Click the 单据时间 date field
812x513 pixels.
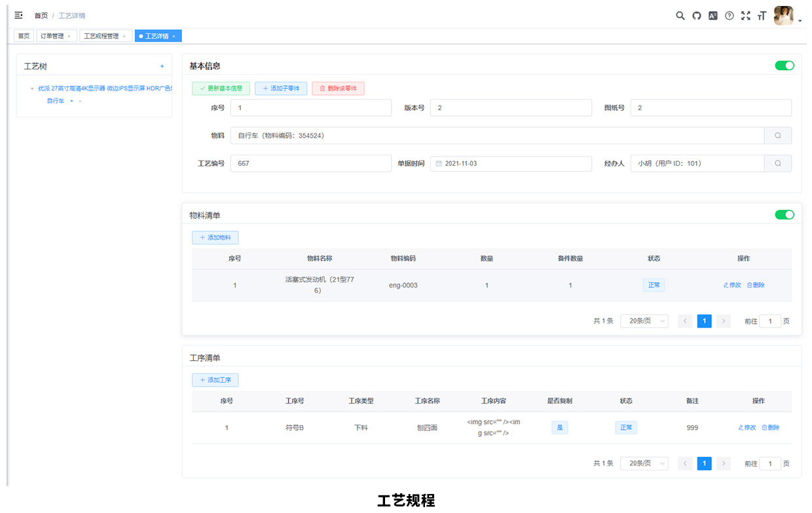(511, 163)
